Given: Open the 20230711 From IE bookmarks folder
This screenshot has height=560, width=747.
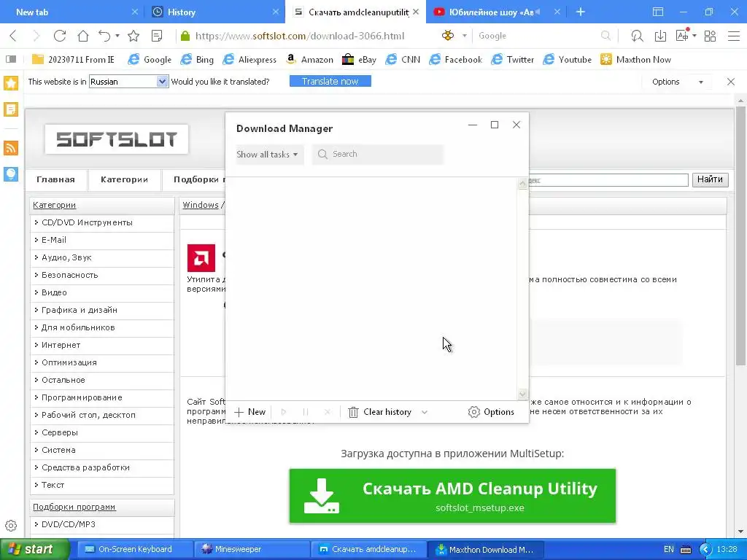Looking at the screenshot, I should (x=74, y=60).
